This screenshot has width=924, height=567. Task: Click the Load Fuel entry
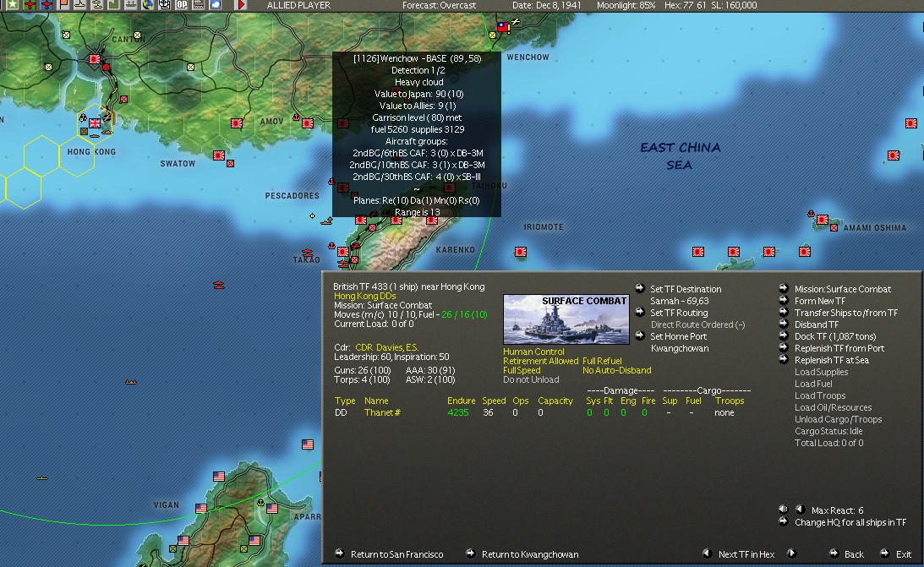(813, 384)
